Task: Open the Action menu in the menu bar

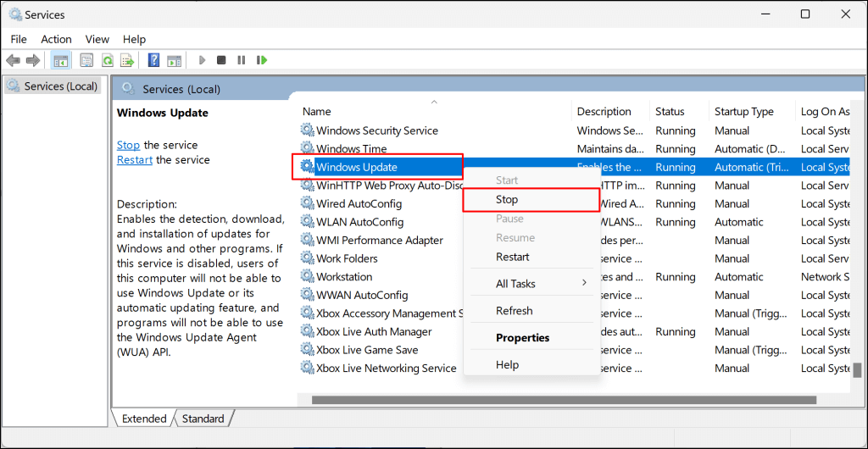Action: pos(56,39)
